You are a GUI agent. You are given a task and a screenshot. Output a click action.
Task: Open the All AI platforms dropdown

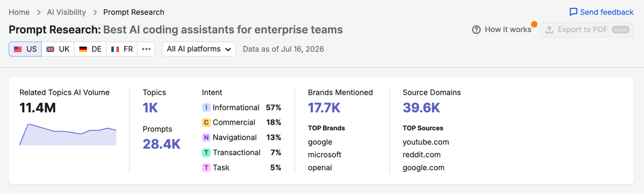(x=199, y=49)
